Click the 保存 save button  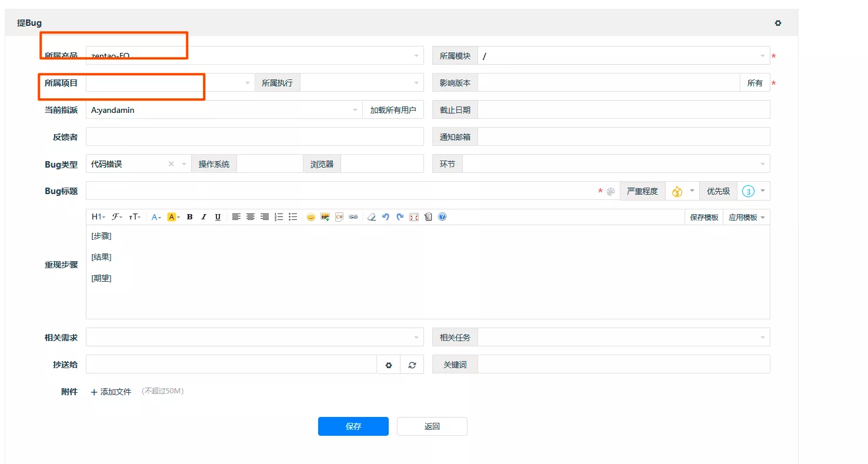click(x=353, y=426)
